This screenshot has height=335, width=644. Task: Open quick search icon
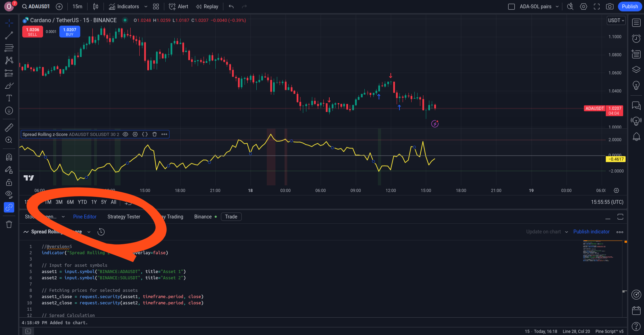click(x=570, y=7)
